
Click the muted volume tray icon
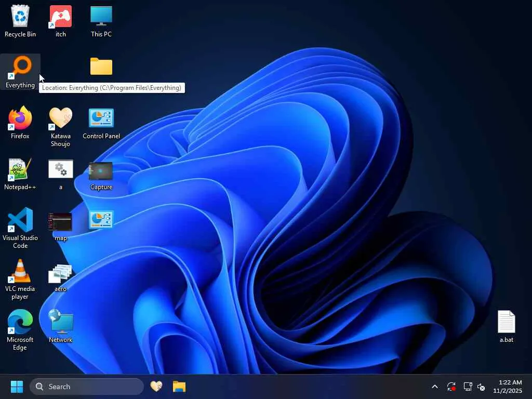click(x=481, y=387)
